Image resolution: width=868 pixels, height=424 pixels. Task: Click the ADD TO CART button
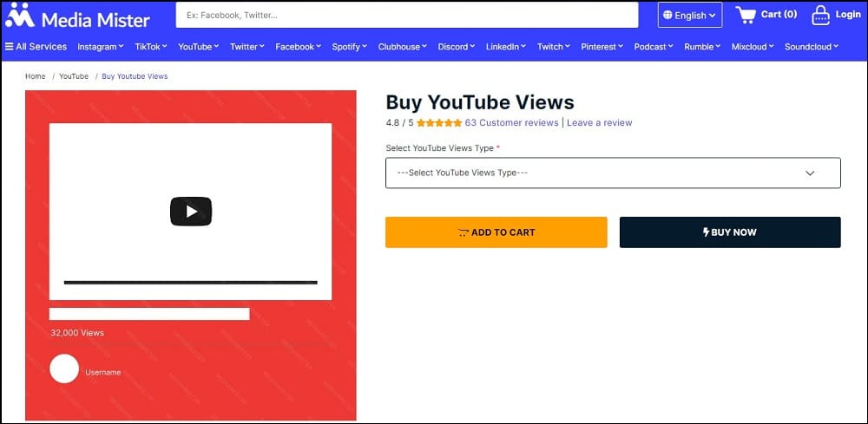tap(496, 232)
